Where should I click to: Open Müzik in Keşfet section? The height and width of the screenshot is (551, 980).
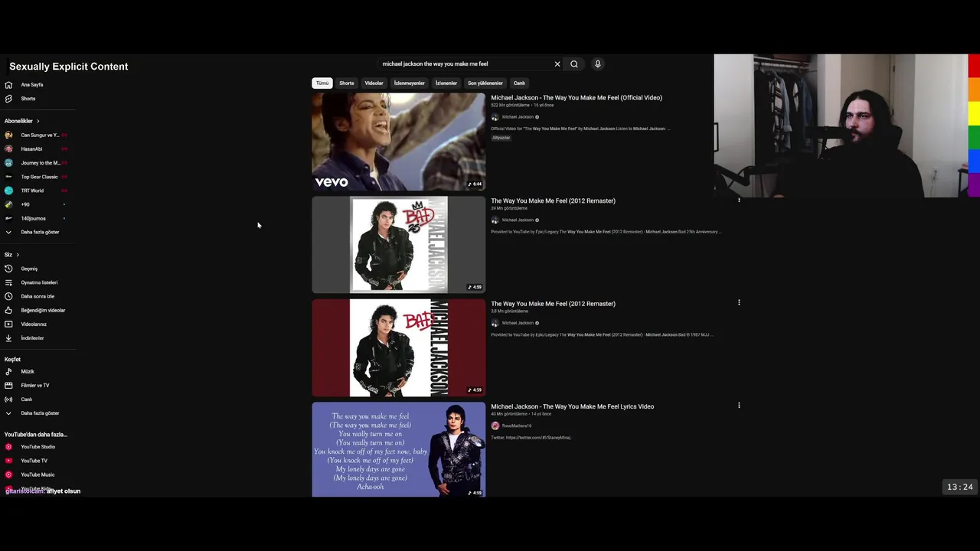[x=28, y=371]
